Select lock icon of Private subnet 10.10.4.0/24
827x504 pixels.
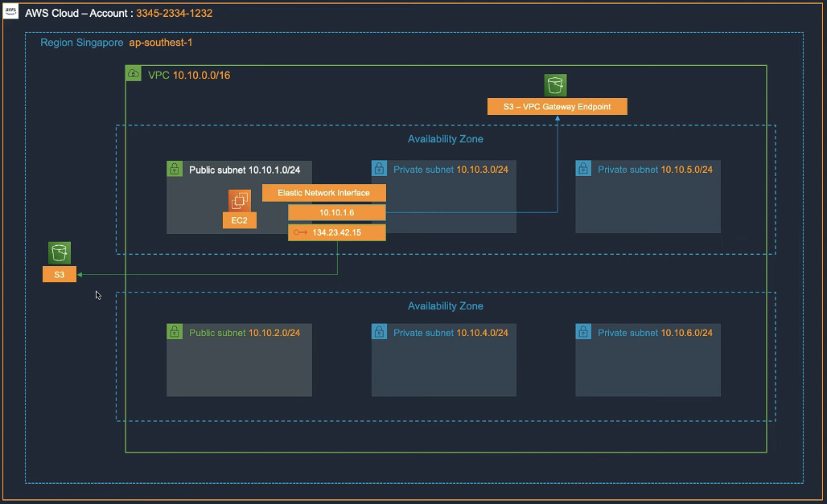click(379, 331)
